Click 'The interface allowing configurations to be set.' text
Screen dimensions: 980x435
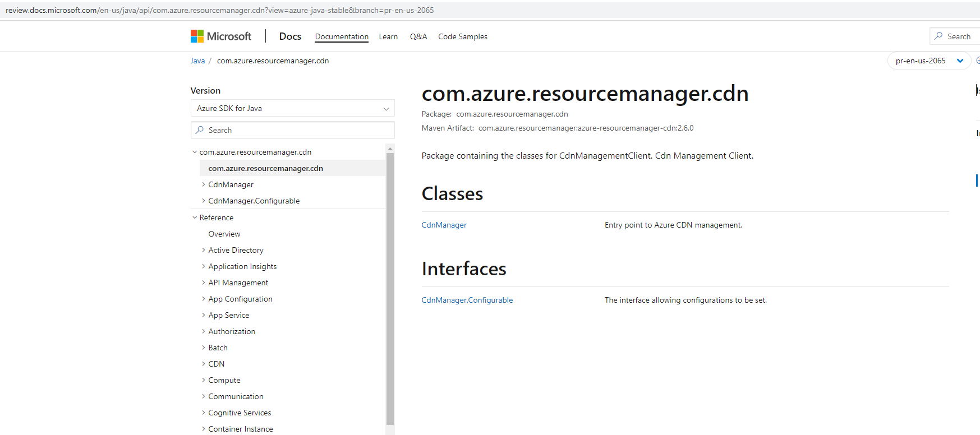pyautogui.click(x=685, y=300)
